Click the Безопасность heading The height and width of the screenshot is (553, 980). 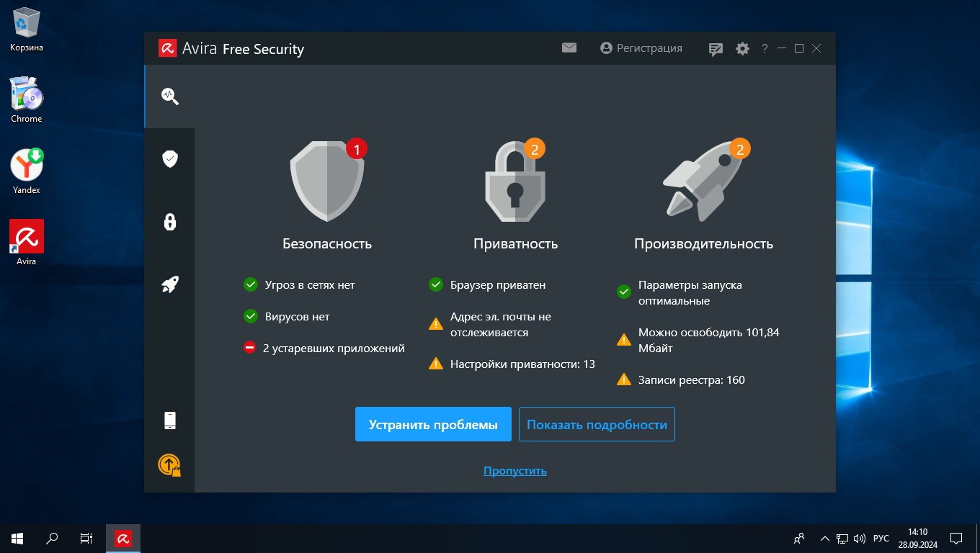pyautogui.click(x=327, y=243)
